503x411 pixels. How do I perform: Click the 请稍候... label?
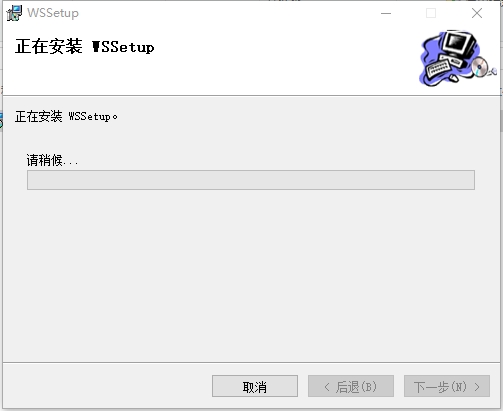pos(52,160)
